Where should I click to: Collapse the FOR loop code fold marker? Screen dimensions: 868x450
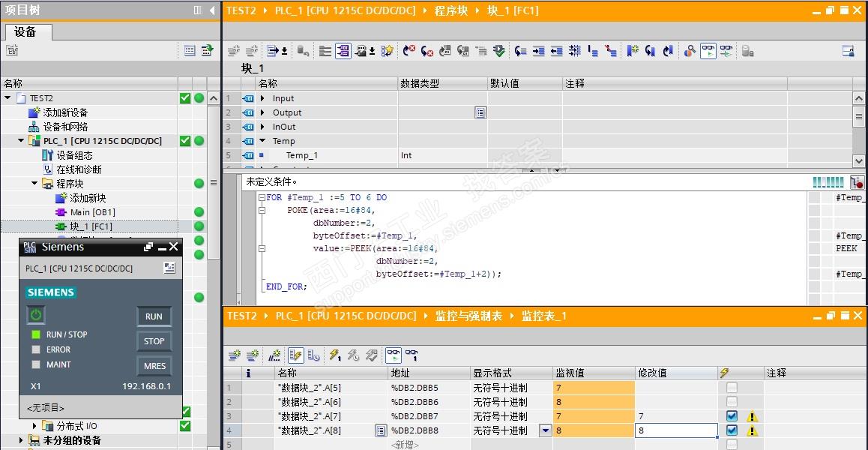262,197
